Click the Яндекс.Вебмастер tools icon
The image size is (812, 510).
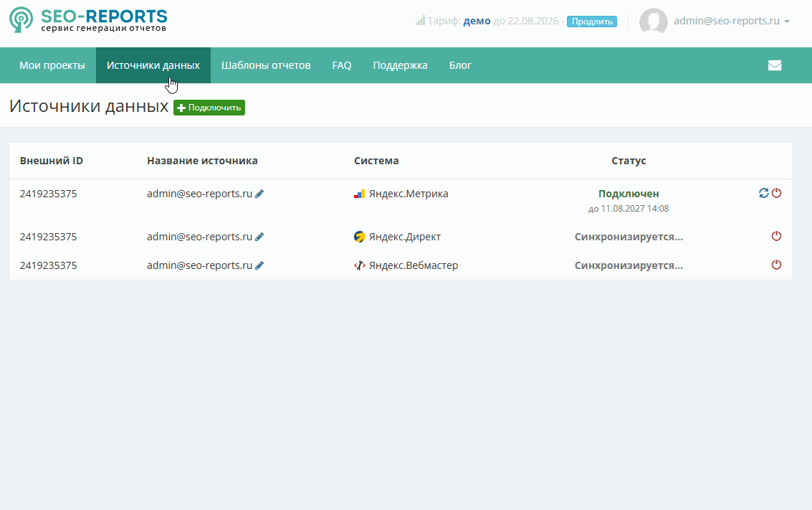coord(359,265)
